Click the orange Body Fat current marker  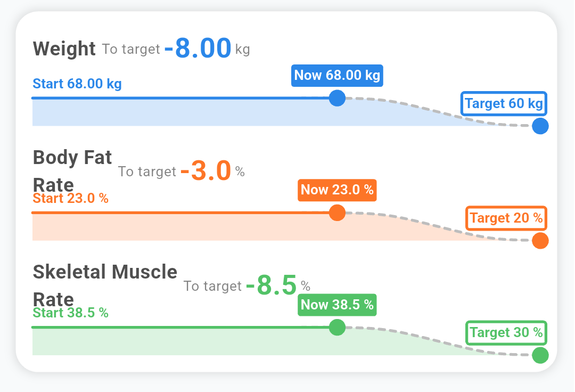[x=337, y=213]
